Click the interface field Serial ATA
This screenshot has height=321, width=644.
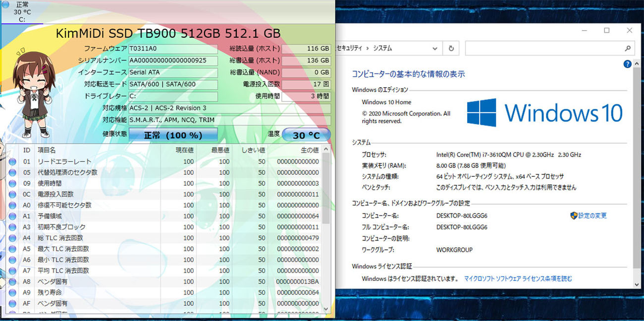point(173,72)
